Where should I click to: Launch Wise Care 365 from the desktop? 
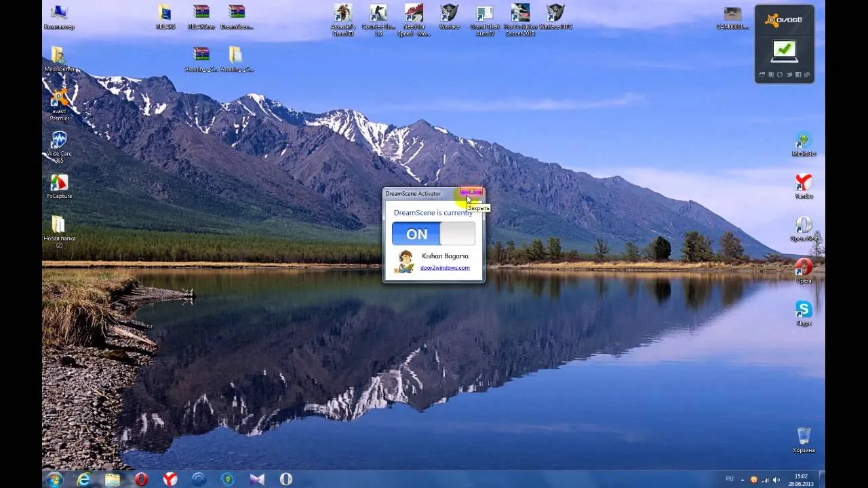click(x=59, y=147)
